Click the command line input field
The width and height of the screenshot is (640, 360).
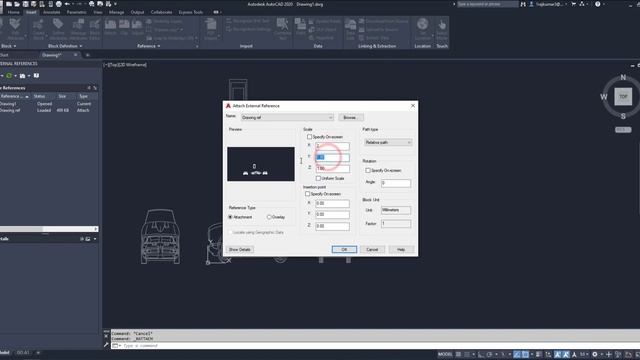coord(376,346)
